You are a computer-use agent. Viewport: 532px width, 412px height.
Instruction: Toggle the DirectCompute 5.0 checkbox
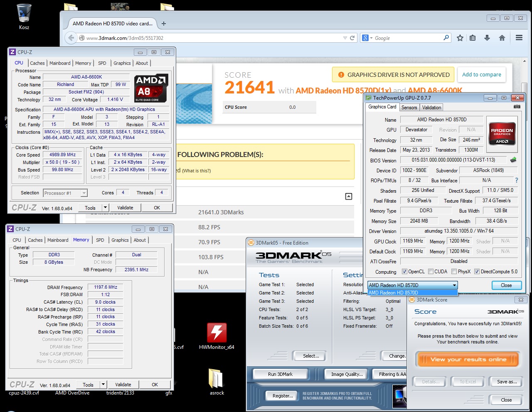coord(477,272)
